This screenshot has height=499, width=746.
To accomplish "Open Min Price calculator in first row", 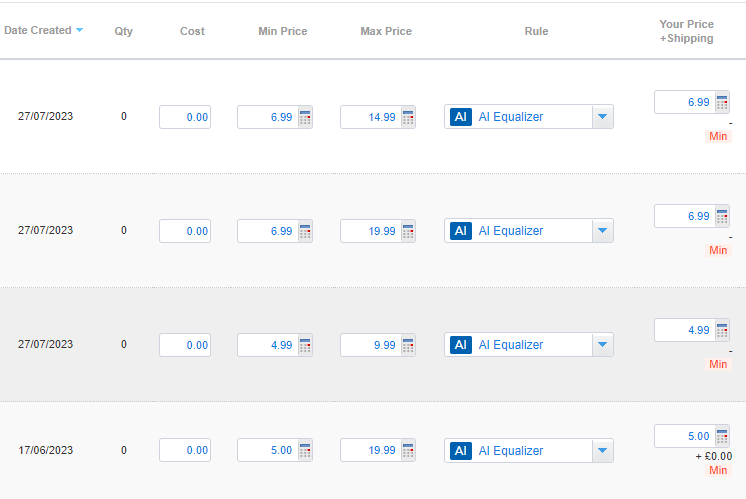I will coord(305,117).
